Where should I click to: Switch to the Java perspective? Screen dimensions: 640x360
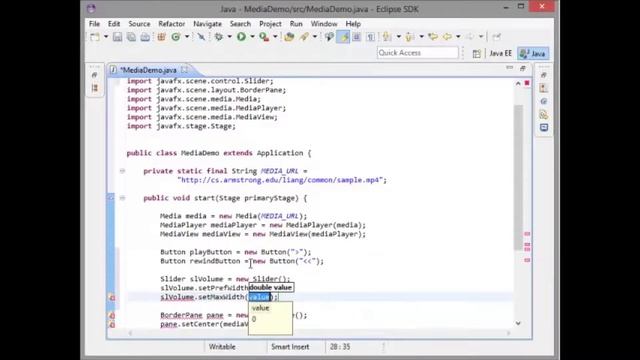tap(533, 53)
